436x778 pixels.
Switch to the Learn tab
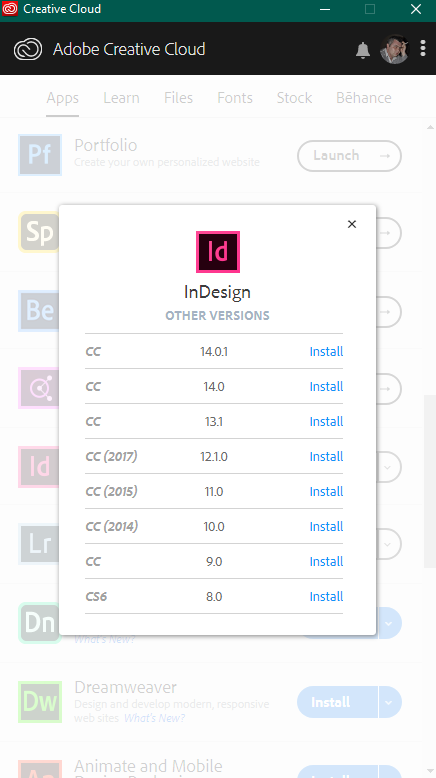point(122,98)
